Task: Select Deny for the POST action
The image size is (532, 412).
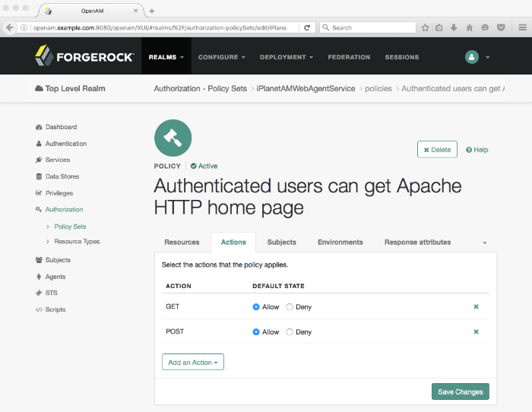Action: 290,331
